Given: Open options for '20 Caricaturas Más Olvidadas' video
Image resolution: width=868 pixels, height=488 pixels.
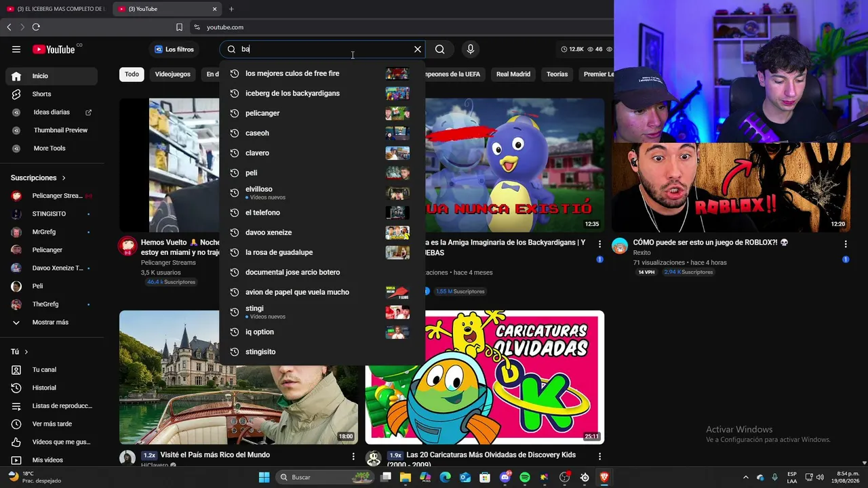Looking at the screenshot, I should pyautogui.click(x=599, y=457).
